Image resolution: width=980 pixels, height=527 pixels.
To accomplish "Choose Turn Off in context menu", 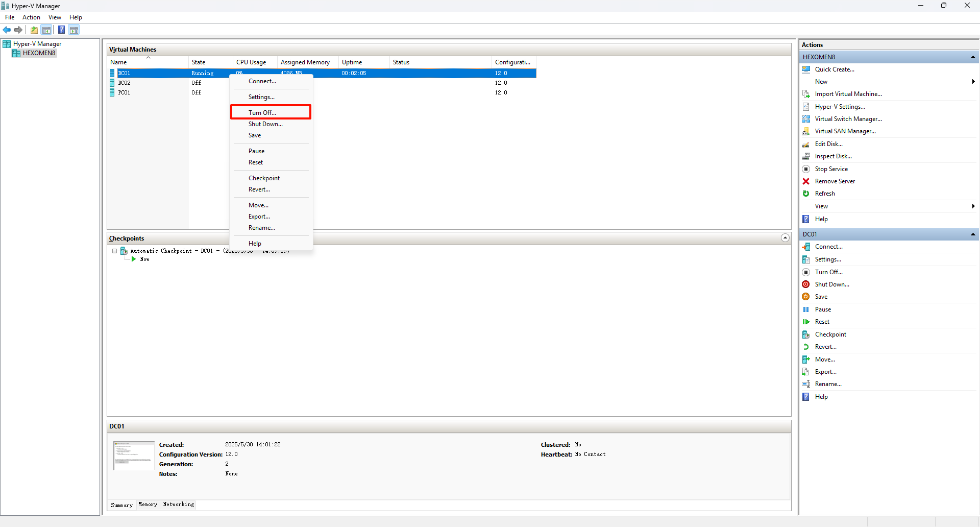I will click(271, 112).
